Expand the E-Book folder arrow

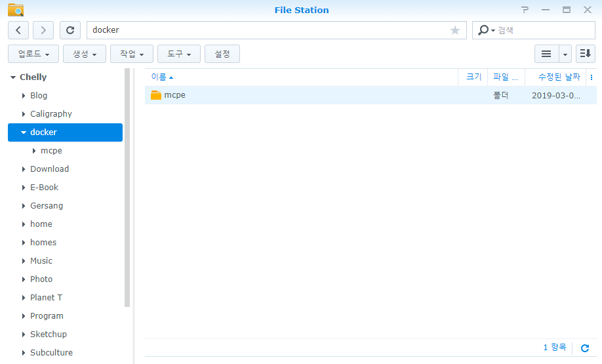click(24, 188)
